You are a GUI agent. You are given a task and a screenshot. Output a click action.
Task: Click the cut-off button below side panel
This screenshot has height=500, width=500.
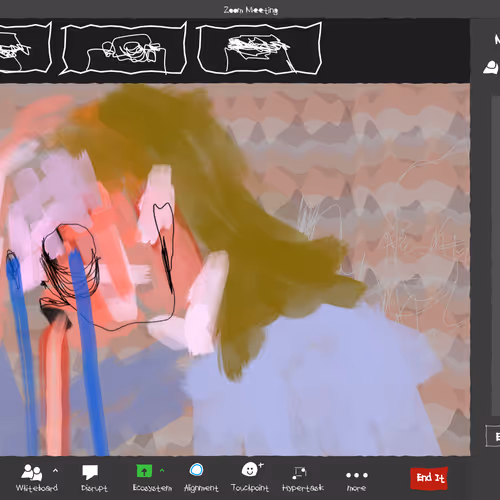pos(493,436)
